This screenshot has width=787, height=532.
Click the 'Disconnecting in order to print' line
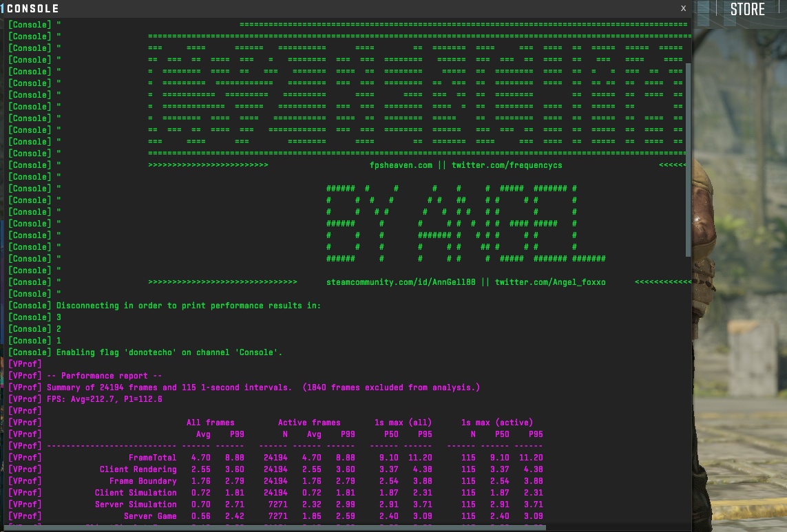pyautogui.click(x=188, y=306)
